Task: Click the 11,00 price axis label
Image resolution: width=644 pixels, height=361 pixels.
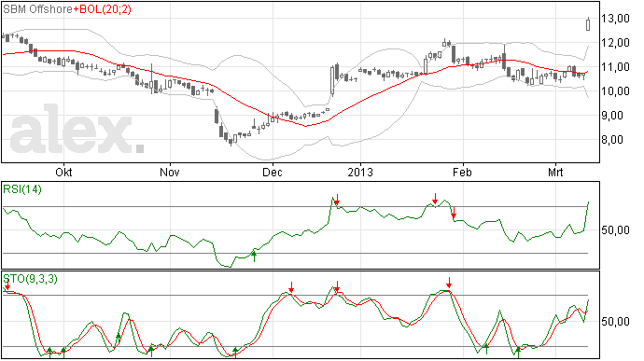Action: [x=615, y=67]
